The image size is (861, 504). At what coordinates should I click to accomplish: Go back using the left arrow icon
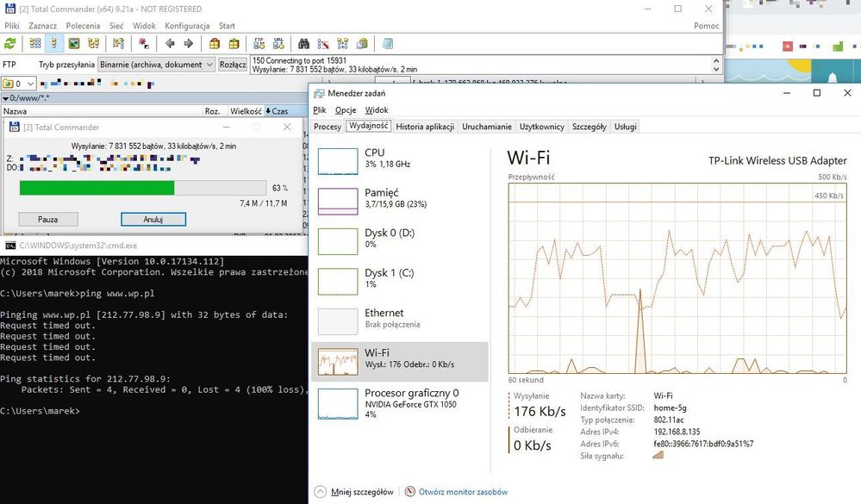tap(170, 43)
